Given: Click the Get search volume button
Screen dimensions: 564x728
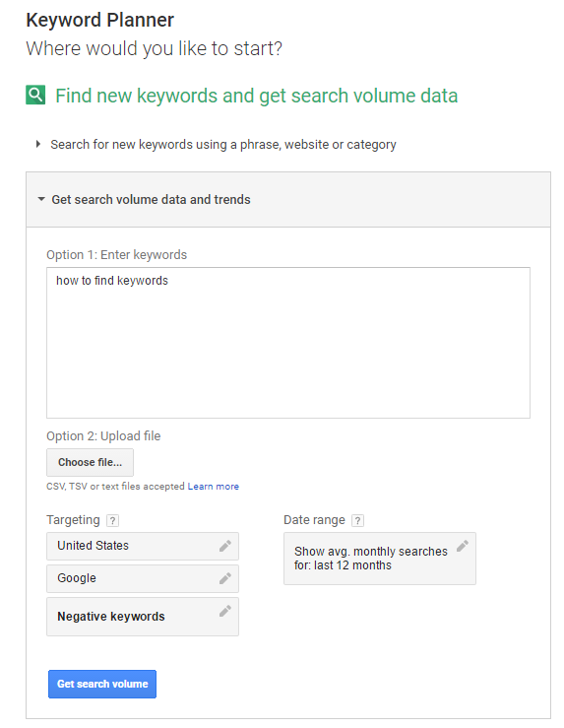Looking at the screenshot, I should point(102,684).
